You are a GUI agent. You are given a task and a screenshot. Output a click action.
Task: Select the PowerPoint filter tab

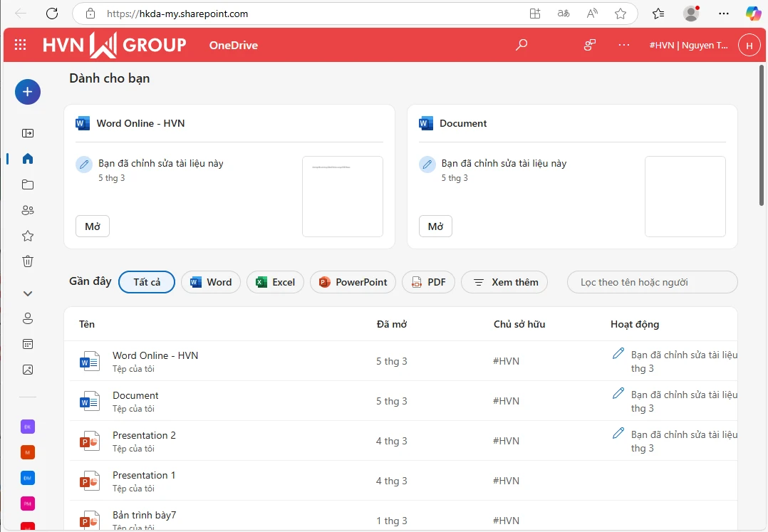point(353,282)
